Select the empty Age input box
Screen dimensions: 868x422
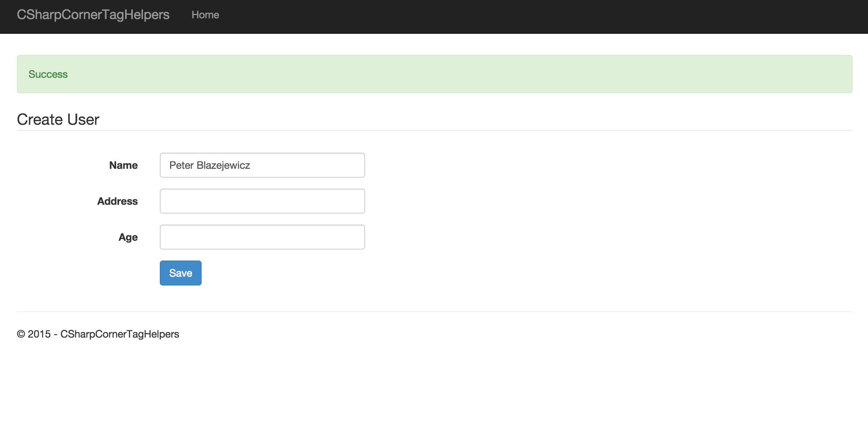[x=262, y=237]
